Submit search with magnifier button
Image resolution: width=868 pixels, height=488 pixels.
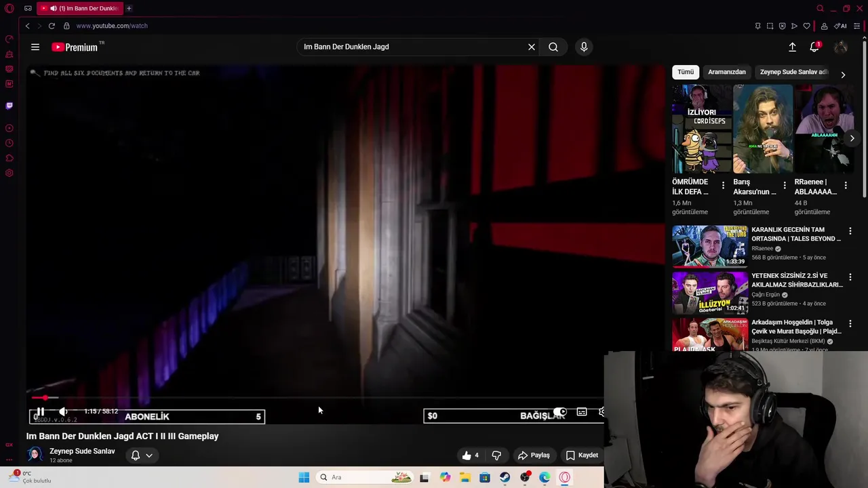[553, 47]
